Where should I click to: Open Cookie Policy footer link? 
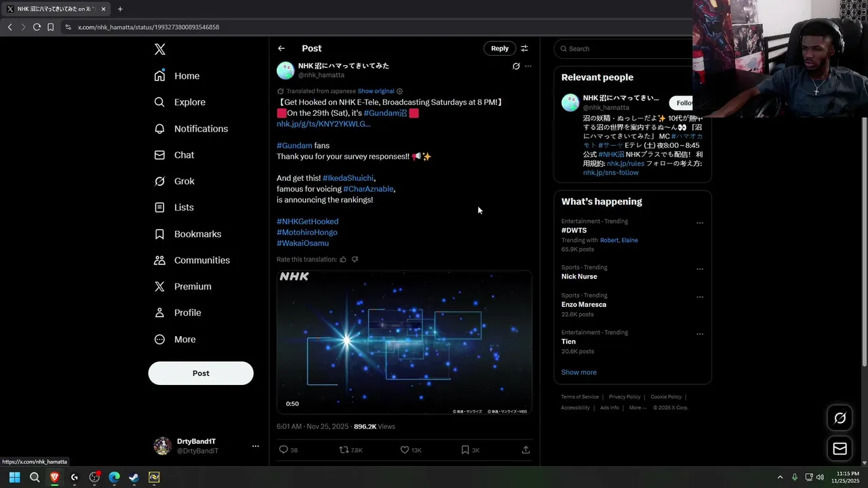click(666, 396)
